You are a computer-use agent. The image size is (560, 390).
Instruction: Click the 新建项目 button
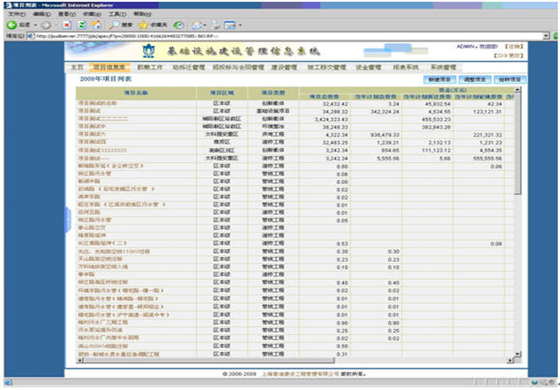click(x=440, y=79)
